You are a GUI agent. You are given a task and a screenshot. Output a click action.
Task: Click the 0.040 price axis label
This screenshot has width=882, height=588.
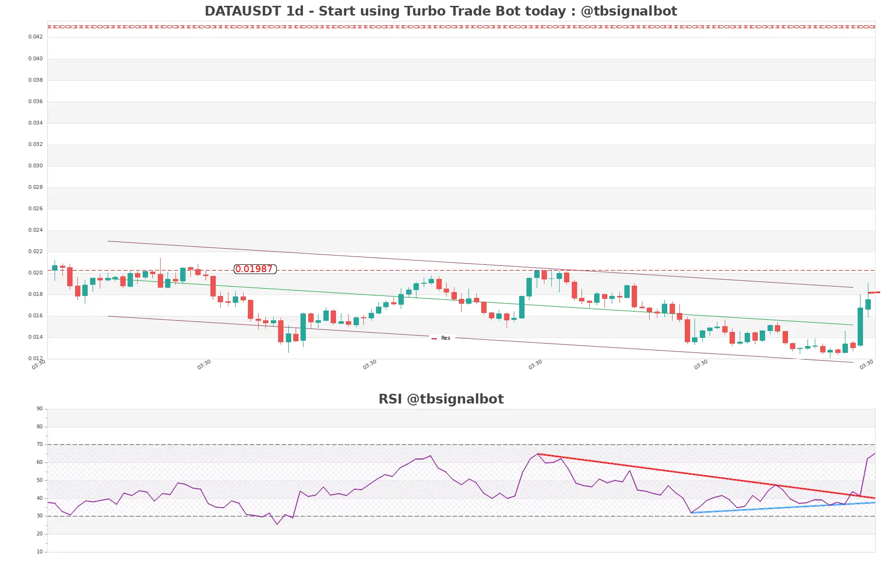pos(36,59)
